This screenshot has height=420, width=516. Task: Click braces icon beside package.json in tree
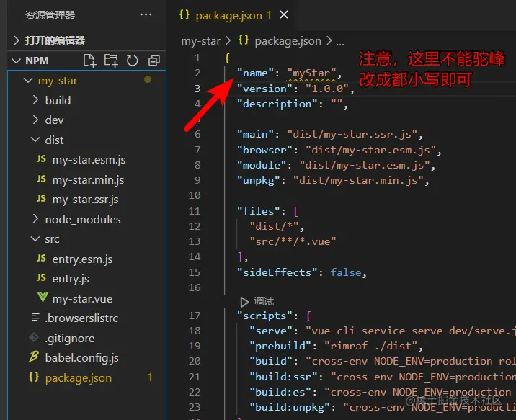[34, 377]
